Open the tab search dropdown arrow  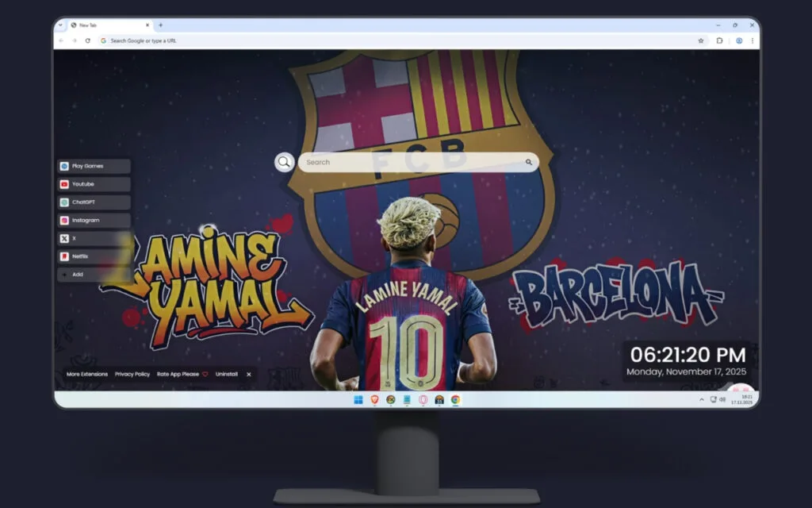pos(60,25)
